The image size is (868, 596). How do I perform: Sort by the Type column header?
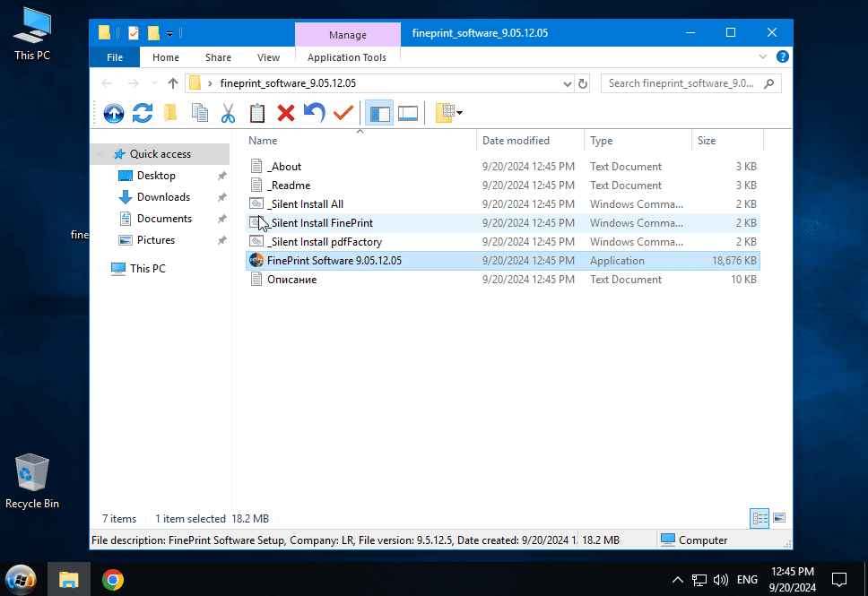pos(638,141)
